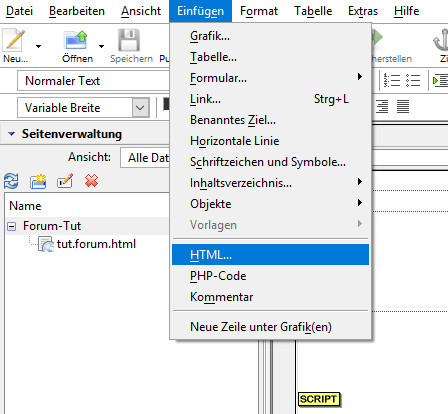The width and height of the screenshot is (448, 414).
Task: Open the Bearbeiten menu
Action: [77, 11]
